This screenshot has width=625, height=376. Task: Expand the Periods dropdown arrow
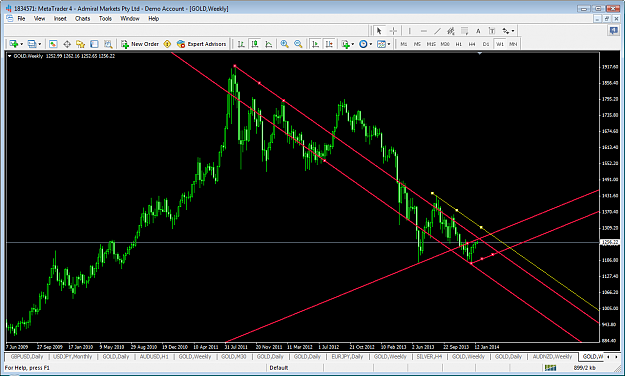(371, 44)
